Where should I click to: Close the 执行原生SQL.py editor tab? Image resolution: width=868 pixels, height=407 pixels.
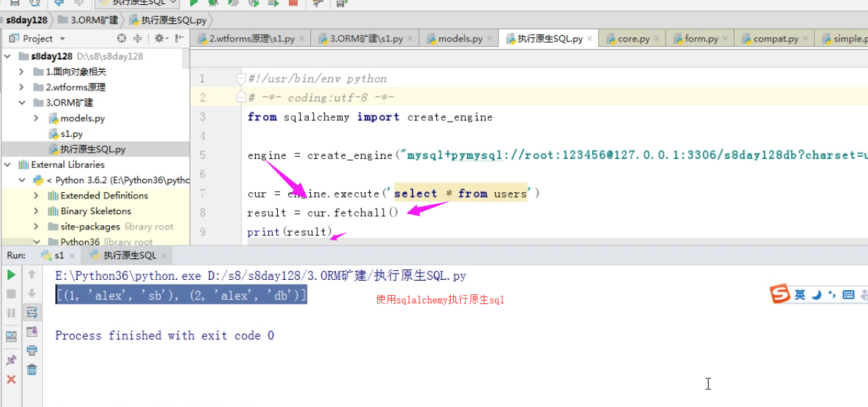tap(591, 39)
